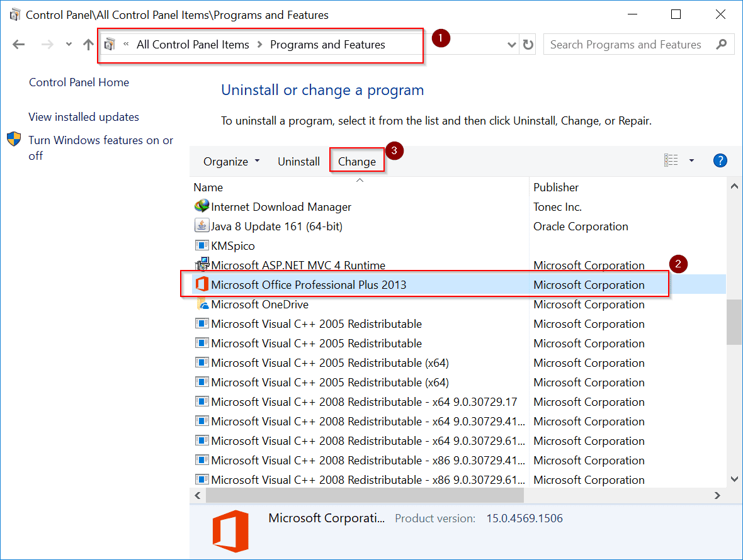743x560 pixels.
Task: Click the Internet Download Manager icon
Action: point(202,206)
